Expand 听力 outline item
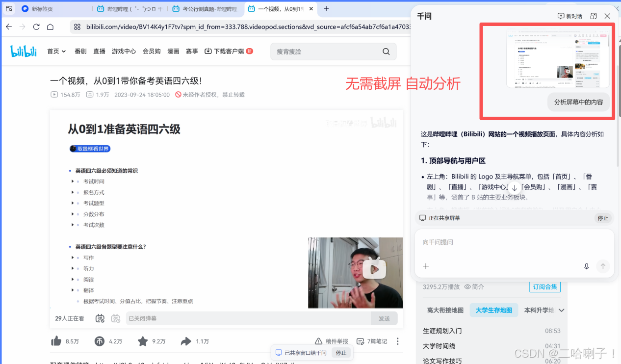Screen dimensions: 621x364 (73, 268)
